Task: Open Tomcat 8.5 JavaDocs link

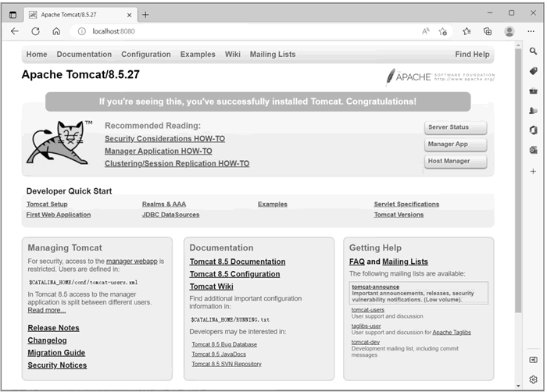Action: pyautogui.click(x=218, y=355)
